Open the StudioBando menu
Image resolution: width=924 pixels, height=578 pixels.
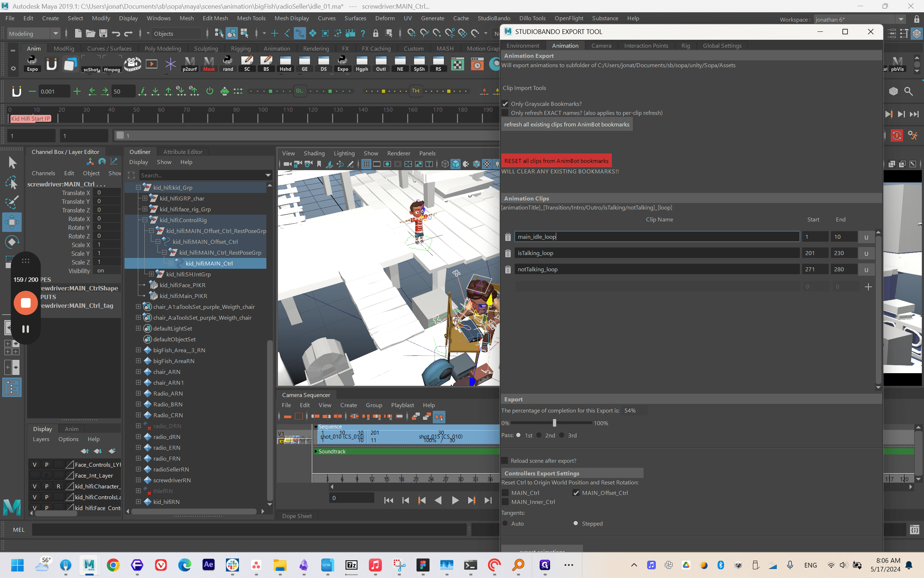[x=494, y=18]
